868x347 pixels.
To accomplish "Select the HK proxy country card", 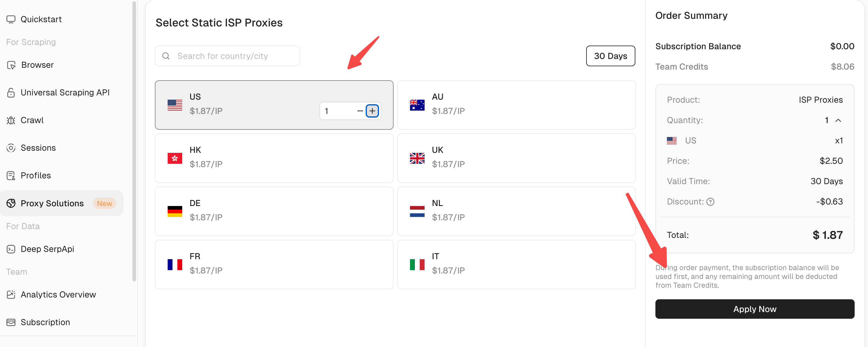I will click(274, 158).
